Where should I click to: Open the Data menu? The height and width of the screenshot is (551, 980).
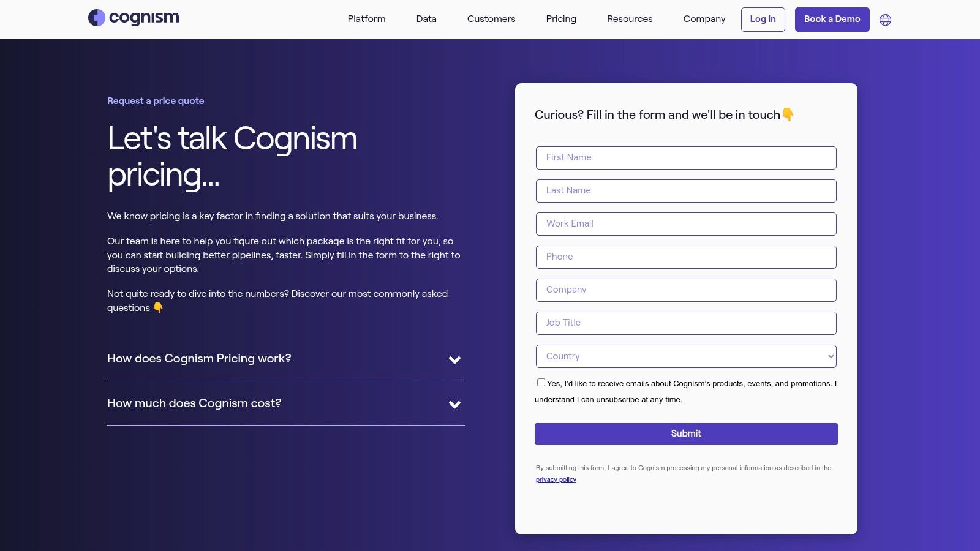click(426, 19)
